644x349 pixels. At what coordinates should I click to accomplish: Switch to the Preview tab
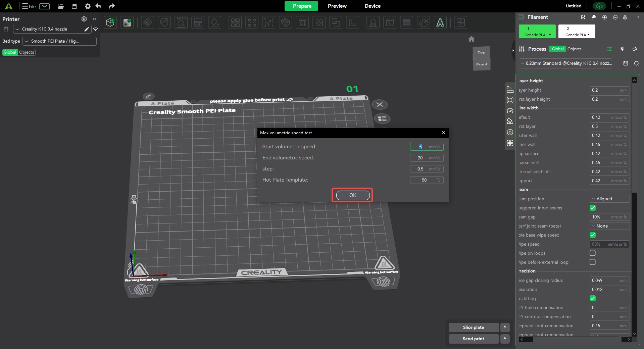click(337, 6)
